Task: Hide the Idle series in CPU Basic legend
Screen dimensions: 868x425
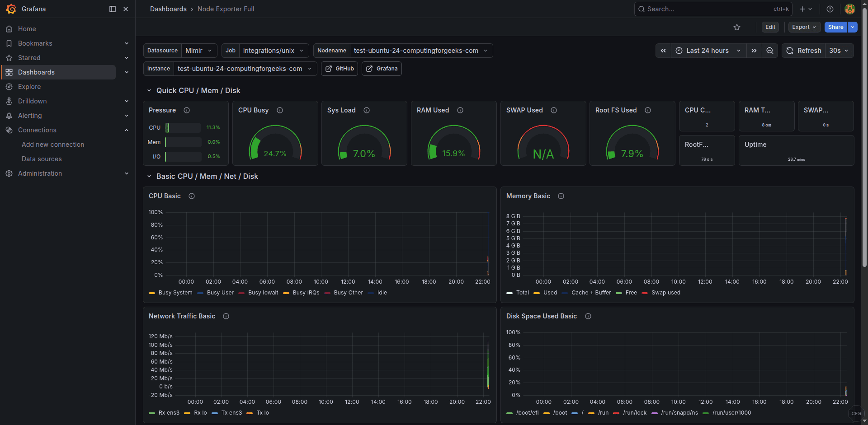Action: click(x=382, y=293)
